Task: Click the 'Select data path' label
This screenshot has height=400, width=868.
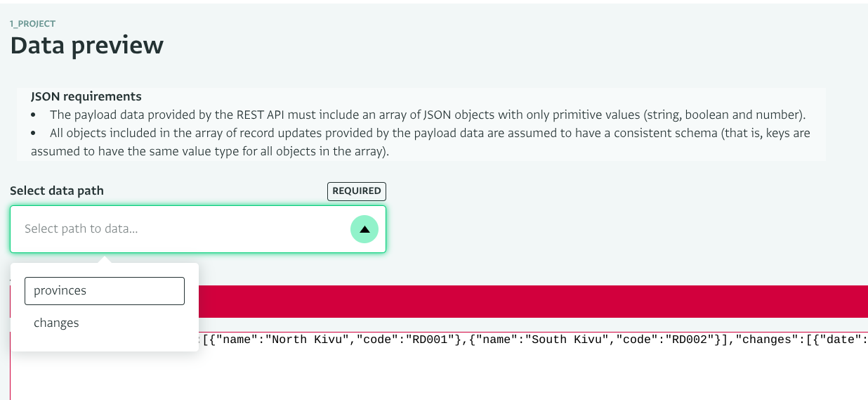Action: tap(57, 191)
